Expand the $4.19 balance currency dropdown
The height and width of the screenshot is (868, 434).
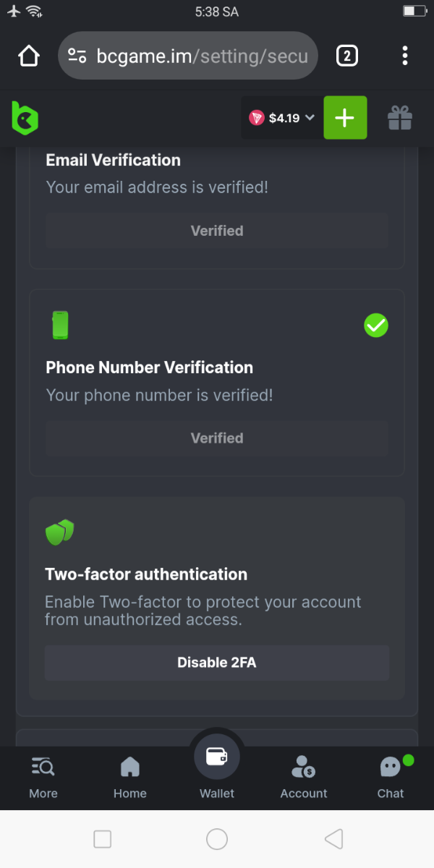(282, 118)
